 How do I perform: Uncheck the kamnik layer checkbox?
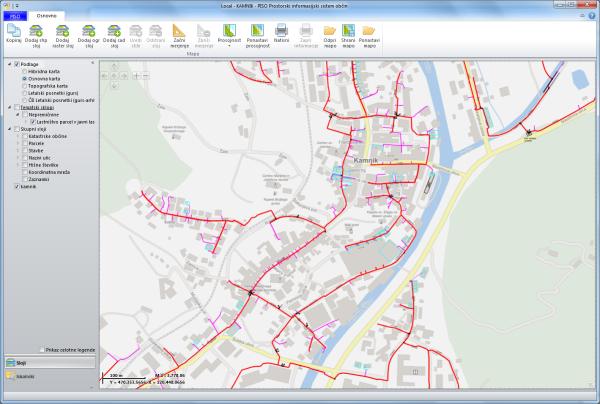(x=17, y=187)
